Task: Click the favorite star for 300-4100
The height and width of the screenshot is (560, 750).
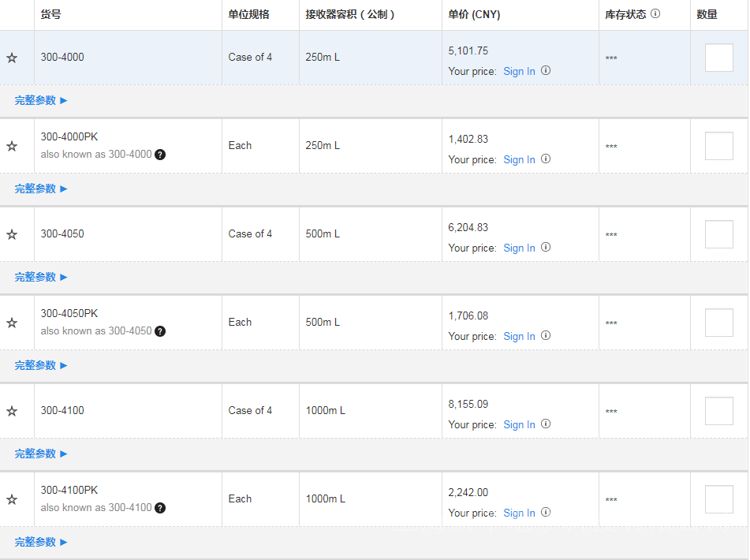Action: click(12, 411)
